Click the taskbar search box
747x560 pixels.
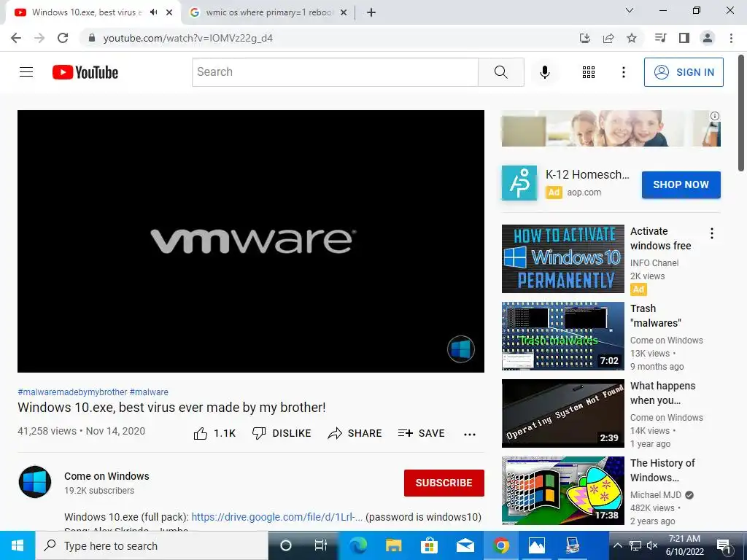152,545
